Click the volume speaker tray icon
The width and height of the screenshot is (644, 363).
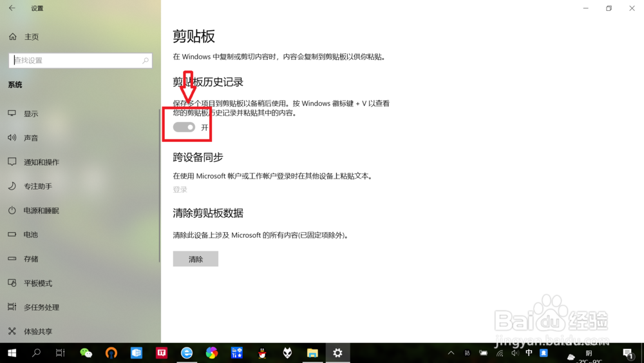pos(515,353)
